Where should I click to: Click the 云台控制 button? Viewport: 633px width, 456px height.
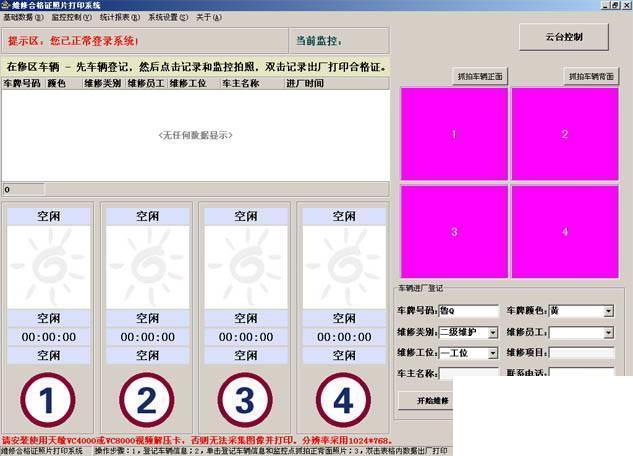pos(564,37)
